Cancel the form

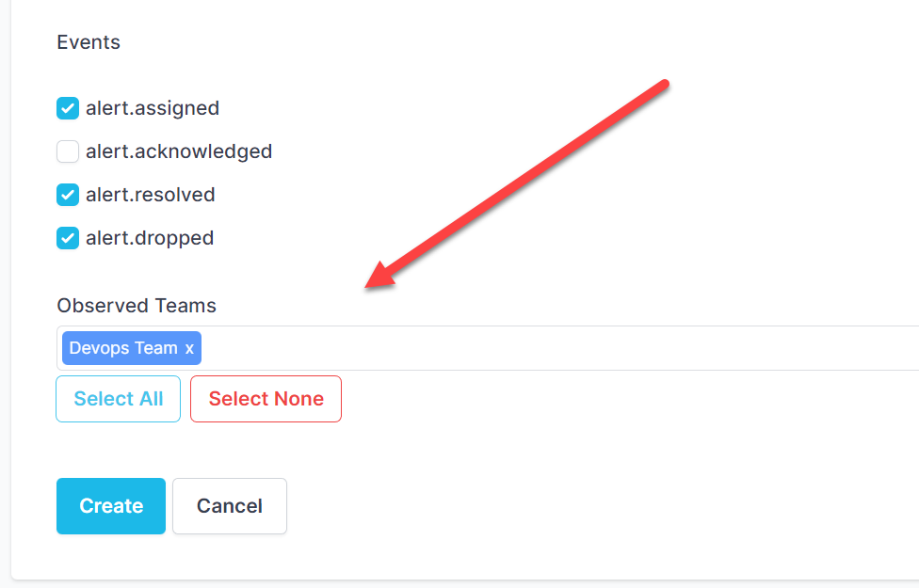point(230,506)
